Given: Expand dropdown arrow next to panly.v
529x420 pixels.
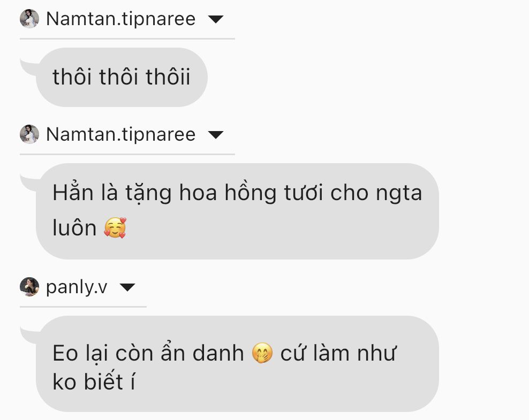Looking at the screenshot, I should 127,287.
